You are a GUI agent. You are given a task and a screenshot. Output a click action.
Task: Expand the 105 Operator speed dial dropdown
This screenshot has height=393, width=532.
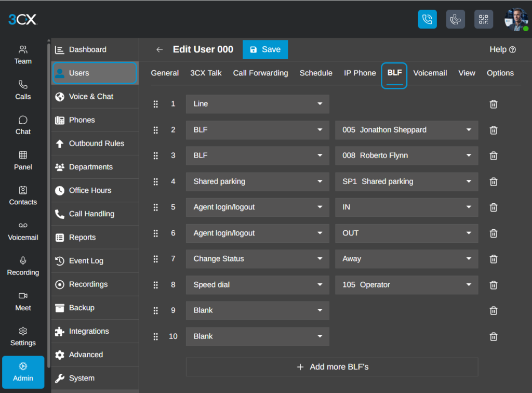pyautogui.click(x=406, y=285)
